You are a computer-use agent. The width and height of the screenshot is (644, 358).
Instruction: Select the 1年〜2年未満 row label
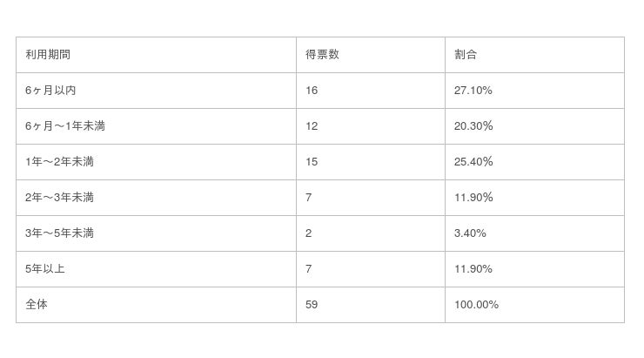[x=59, y=162]
